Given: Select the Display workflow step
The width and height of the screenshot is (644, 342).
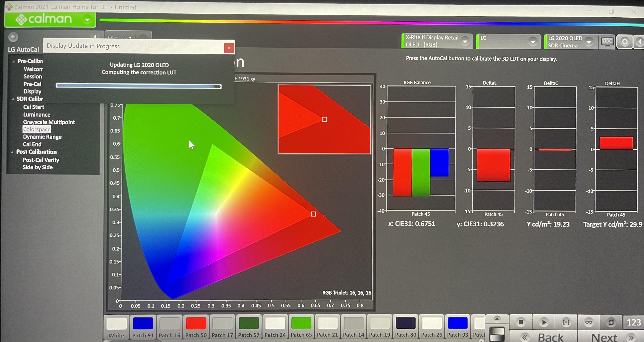Looking at the screenshot, I should 32,92.
